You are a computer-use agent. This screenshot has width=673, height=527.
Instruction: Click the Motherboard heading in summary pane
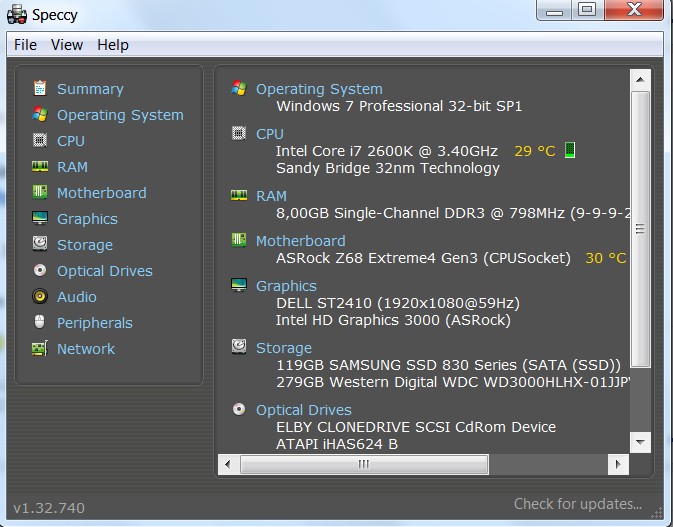click(x=301, y=241)
